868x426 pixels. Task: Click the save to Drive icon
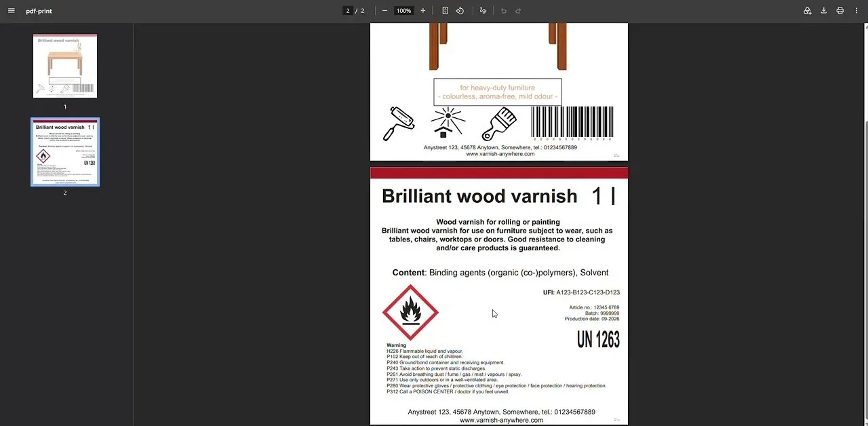tap(808, 11)
